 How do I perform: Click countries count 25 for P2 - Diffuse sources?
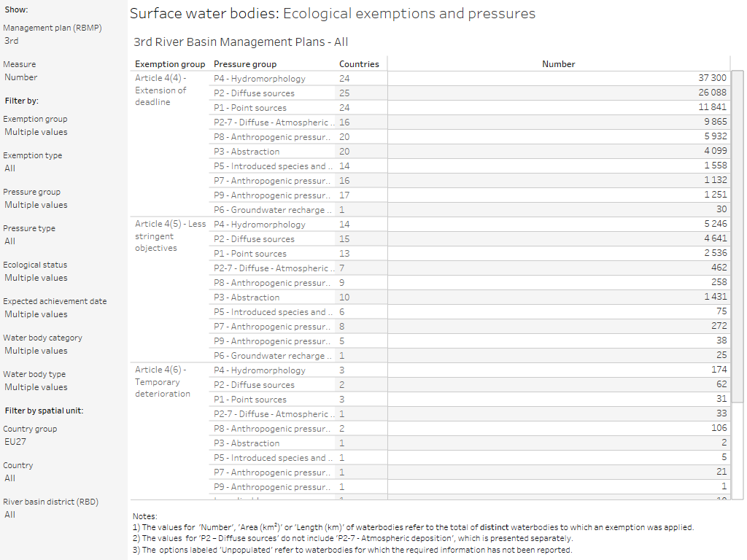(344, 93)
